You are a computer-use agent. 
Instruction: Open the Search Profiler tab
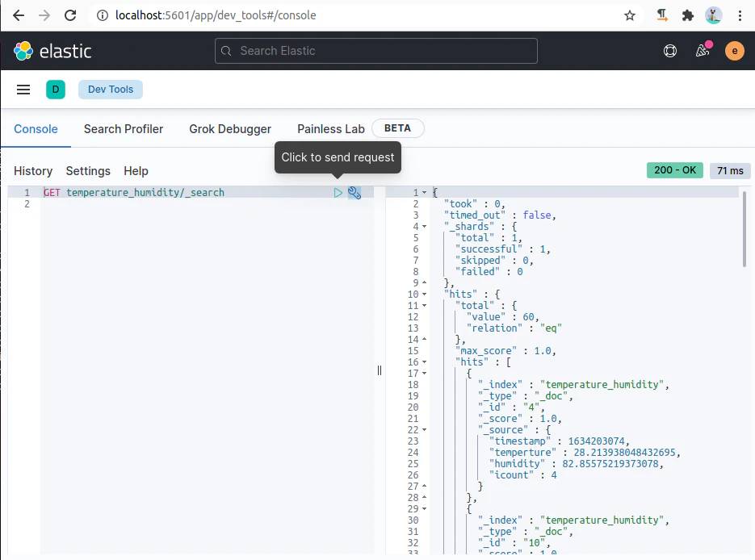pyautogui.click(x=124, y=129)
